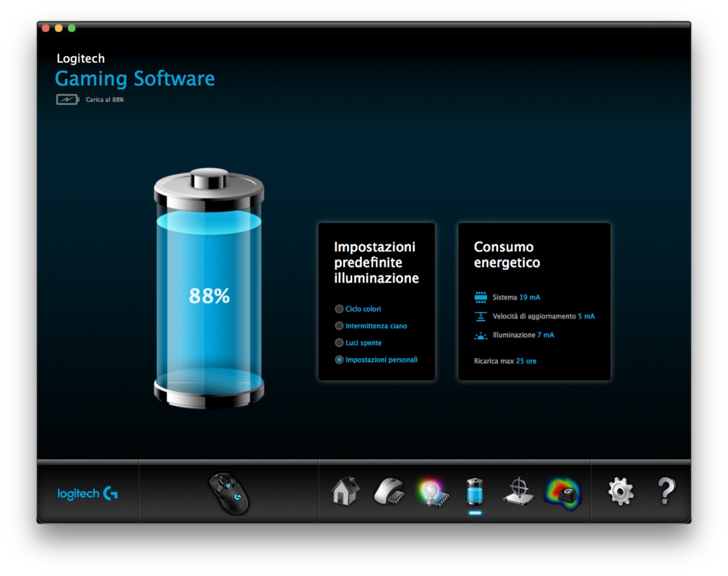Click the charging battery status icon

point(67,100)
